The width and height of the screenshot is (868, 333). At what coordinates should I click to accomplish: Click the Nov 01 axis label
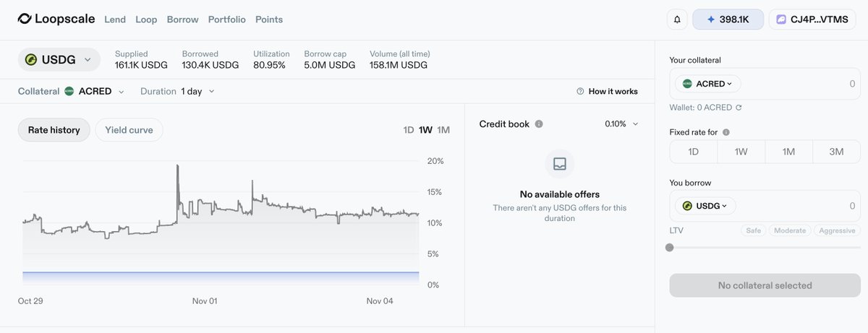point(204,300)
